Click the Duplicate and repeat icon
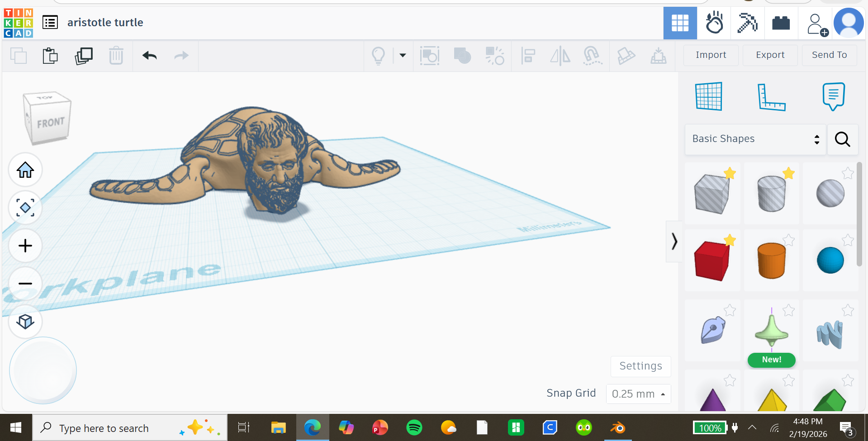The width and height of the screenshot is (868, 441). tap(84, 56)
